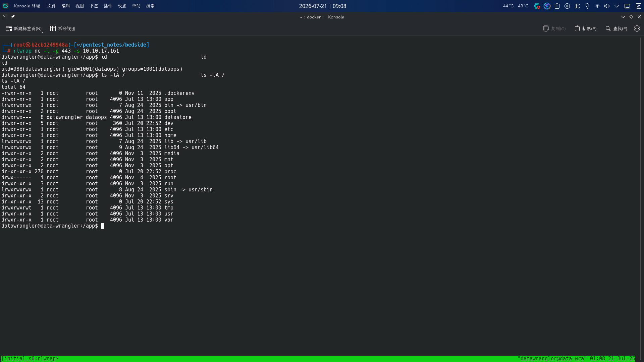
Task: Open the edit note icon at top right
Action: 639,6
